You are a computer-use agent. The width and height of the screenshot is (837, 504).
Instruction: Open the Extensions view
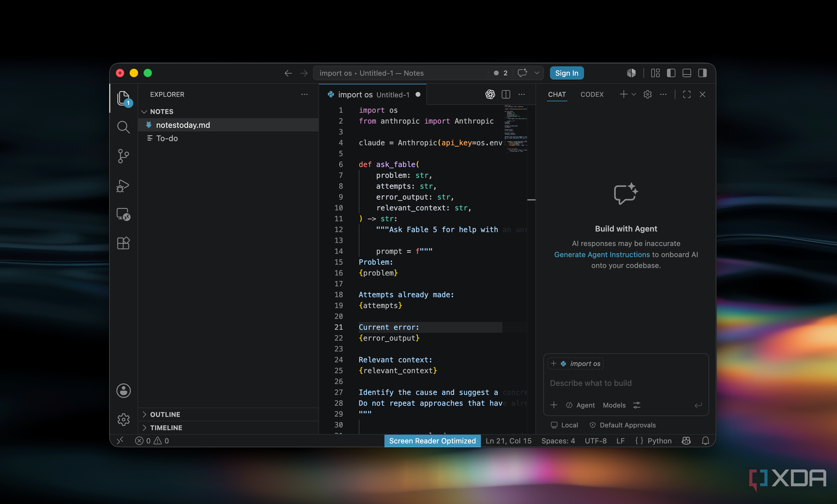[x=123, y=243]
